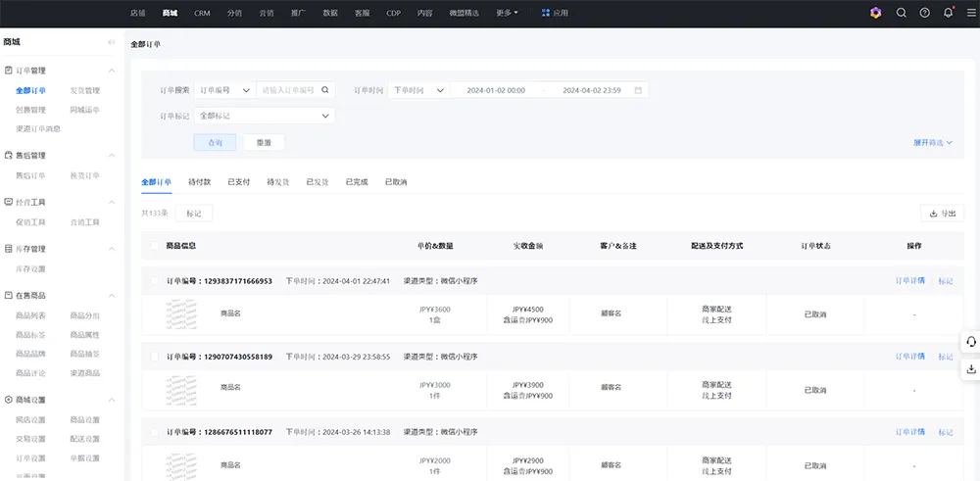Open 客服 in the top navigation
Image resolution: width=980 pixels, height=481 pixels.
point(362,13)
